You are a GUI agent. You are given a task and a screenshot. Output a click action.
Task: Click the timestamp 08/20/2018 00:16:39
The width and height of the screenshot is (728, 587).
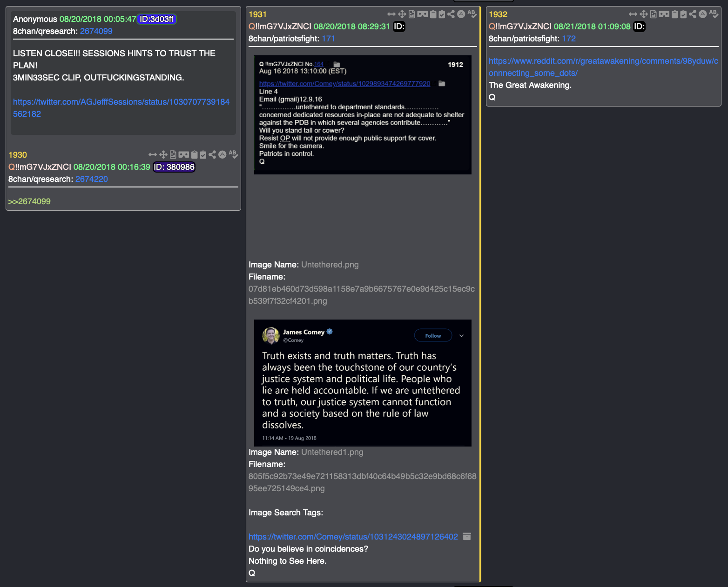[x=112, y=167]
